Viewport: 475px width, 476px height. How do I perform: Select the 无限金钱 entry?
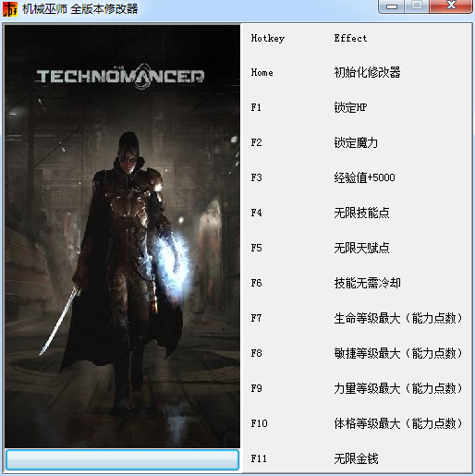click(356, 458)
